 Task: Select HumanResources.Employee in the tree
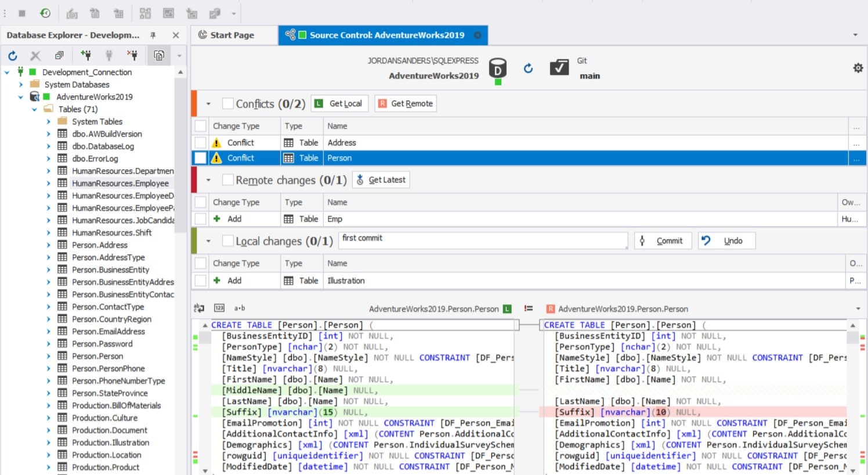pos(120,183)
